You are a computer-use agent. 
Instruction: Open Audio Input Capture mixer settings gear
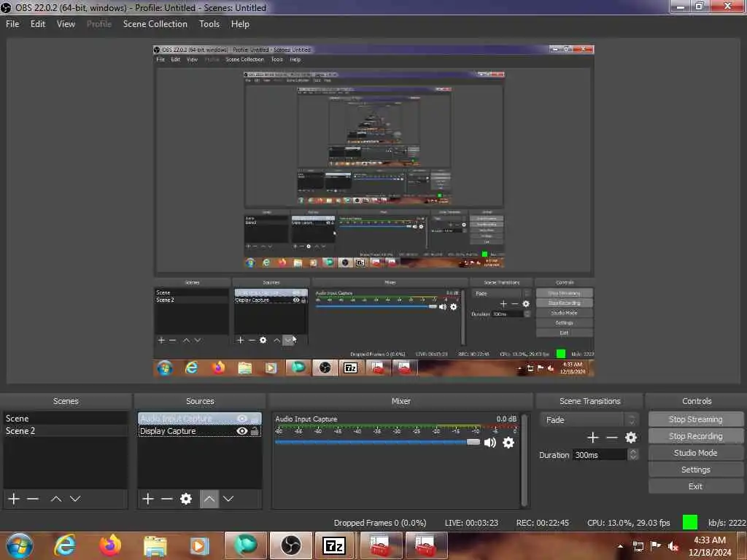(x=508, y=443)
